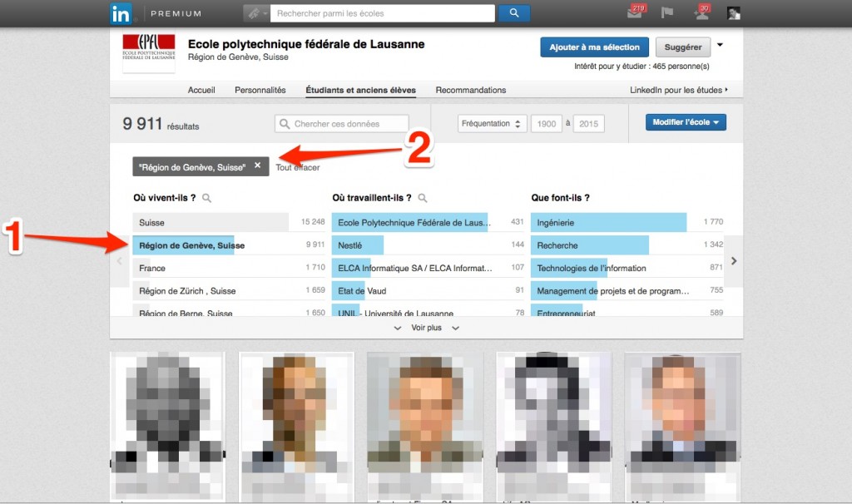Select Management de projets bar
Screen dimensions: 852x504
pyautogui.click(x=627, y=291)
